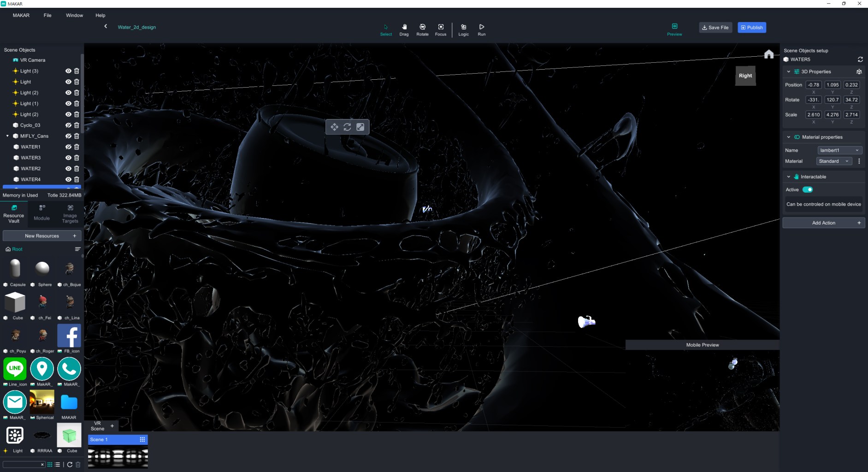Open the lambert1 material name dropdown
Image resolution: width=868 pixels, height=472 pixels.
pos(839,150)
